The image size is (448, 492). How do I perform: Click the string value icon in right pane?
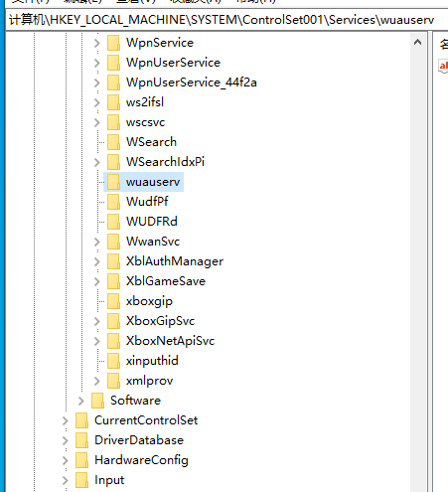tap(443, 66)
